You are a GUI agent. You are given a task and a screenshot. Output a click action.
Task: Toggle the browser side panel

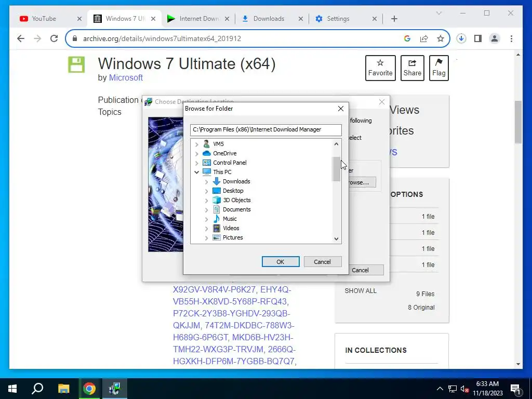478,38
